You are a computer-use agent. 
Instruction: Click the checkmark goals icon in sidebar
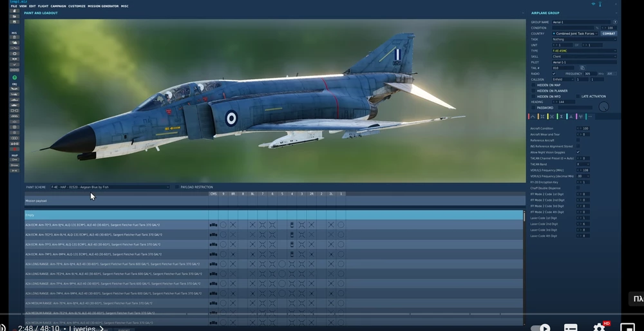[x=14, y=64]
